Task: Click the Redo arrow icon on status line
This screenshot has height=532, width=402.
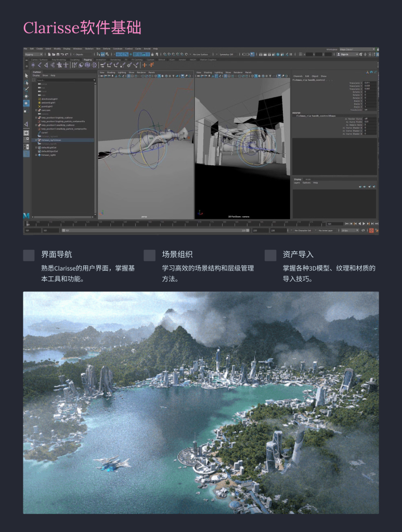Action: pos(67,54)
